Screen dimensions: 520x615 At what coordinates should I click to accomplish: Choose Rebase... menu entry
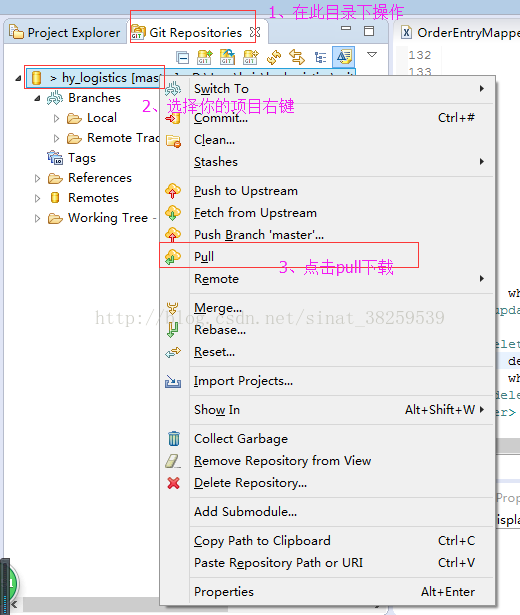tap(327, 329)
